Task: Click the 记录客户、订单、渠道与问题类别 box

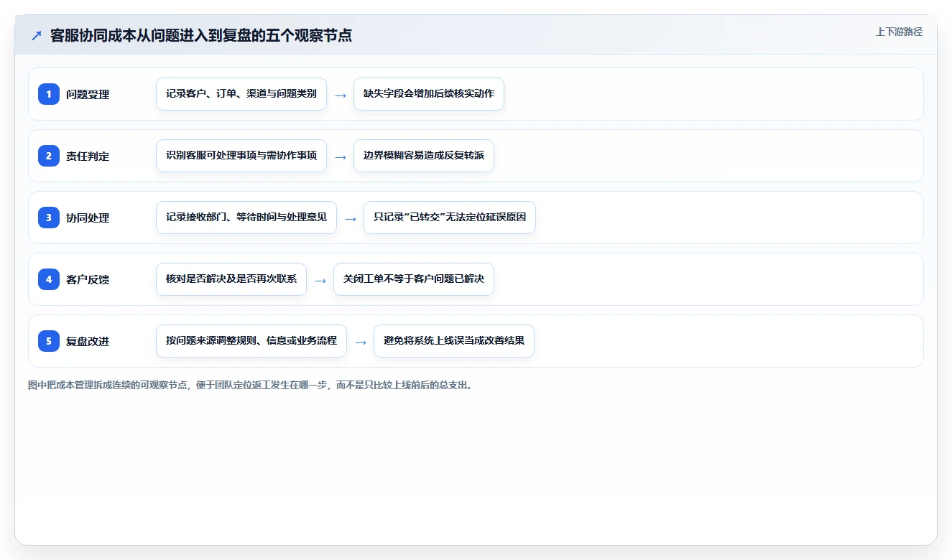Action: pos(241,94)
